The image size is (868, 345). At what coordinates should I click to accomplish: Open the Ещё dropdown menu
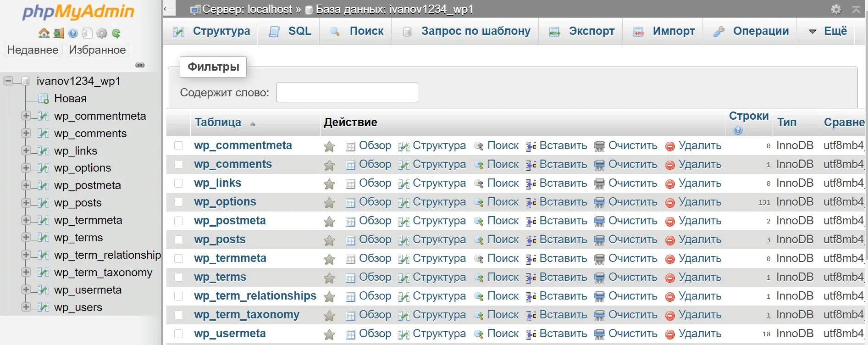coord(828,31)
